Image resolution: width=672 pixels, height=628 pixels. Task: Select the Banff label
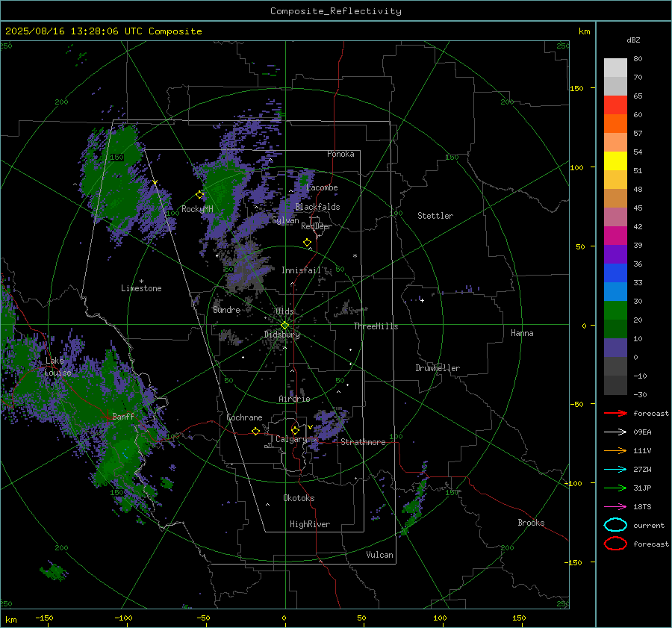[x=123, y=416]
